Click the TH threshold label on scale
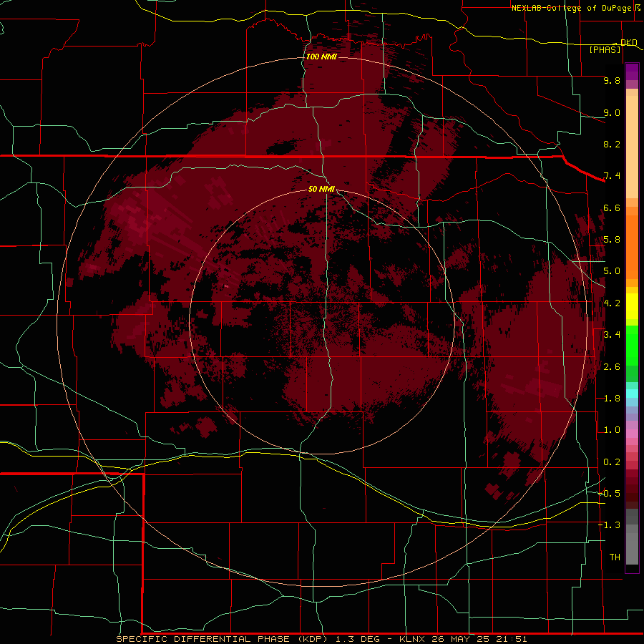Screen dimensions: 644x644 pos(615,557)
